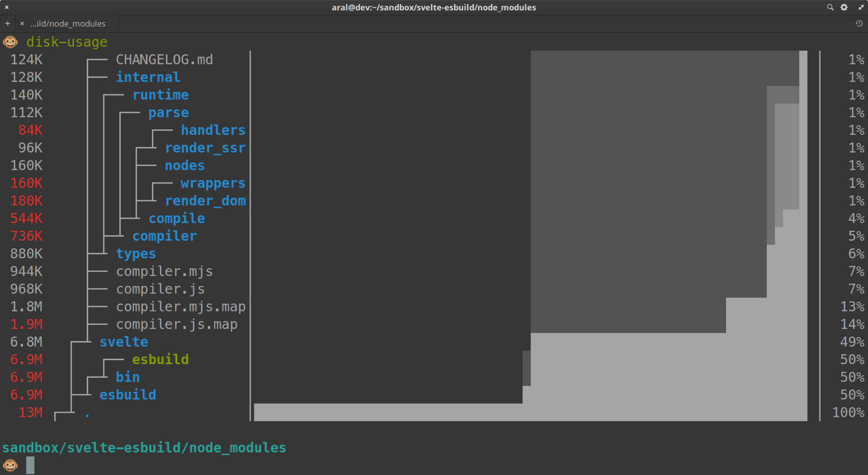Click the compiler.js file name
Screen dimensions: 868x475
(x=160, y=289)
